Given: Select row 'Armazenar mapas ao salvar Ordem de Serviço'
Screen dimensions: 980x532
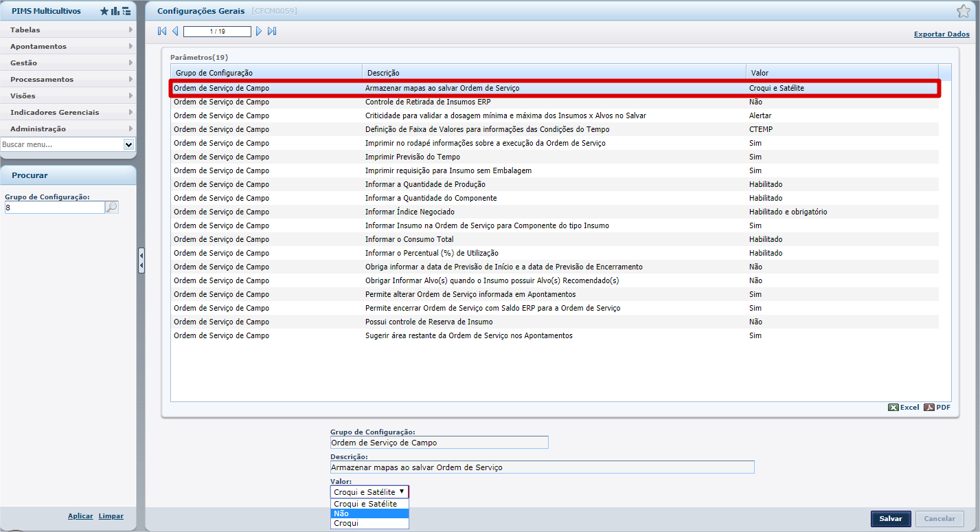Looking at the screenshot, I should click(554, 88).
